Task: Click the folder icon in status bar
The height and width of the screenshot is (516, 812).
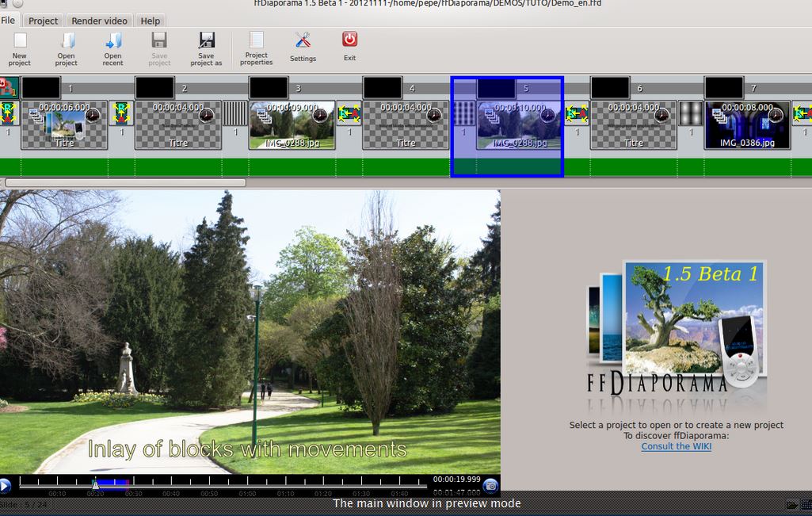Action: 792,505
